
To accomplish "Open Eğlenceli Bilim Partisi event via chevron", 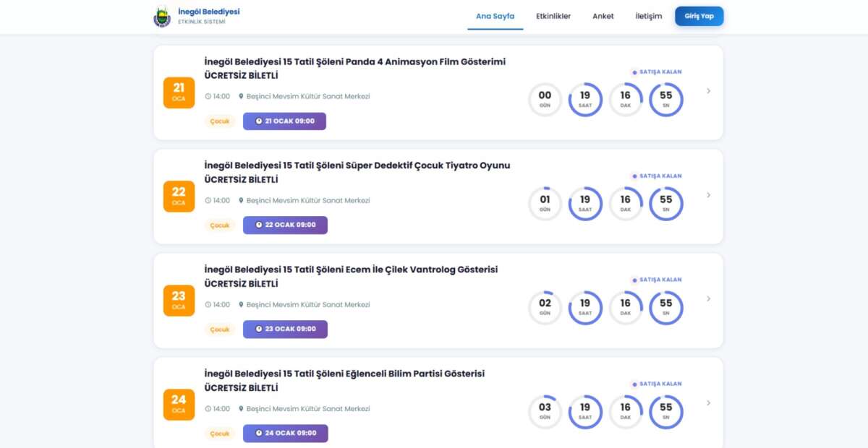I will coord(708,403).
